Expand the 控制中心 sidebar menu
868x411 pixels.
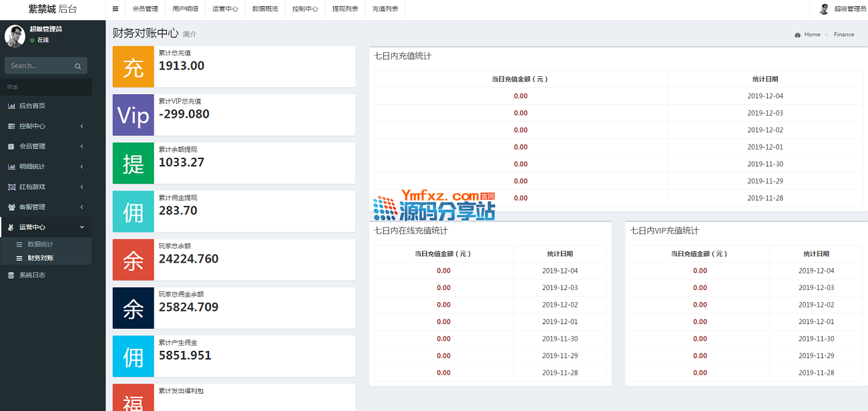[x=45, y=126]
